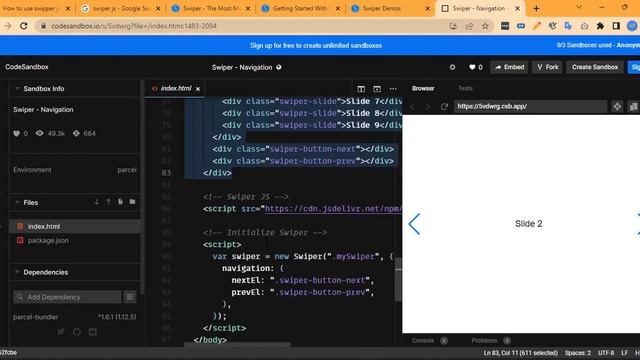Refresh the sandbox preview browser

[444, 107]
